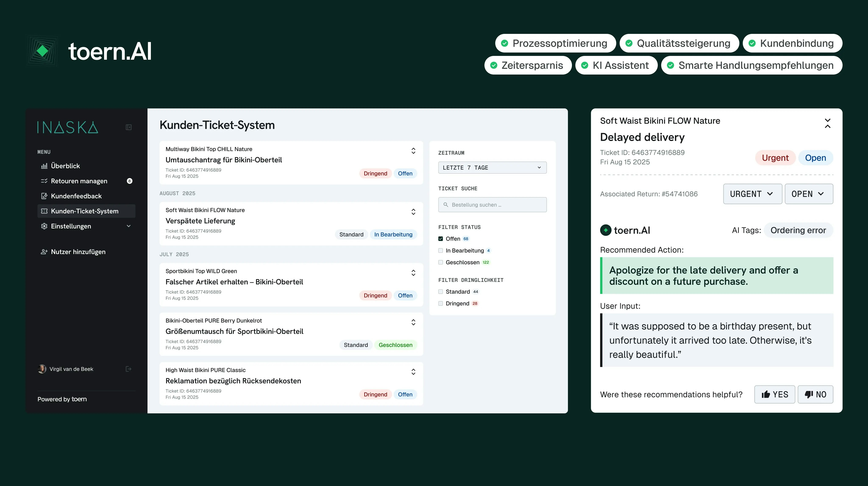Check the Dringend urgency filter
This screenshot has width=868, height=486.
pos(440,303)
